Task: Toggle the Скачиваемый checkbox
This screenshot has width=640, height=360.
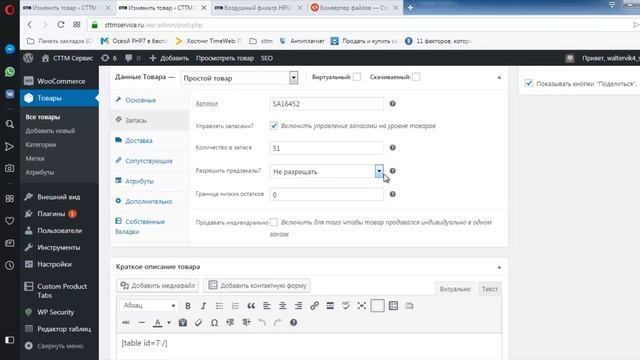Action: pos(416,77)
